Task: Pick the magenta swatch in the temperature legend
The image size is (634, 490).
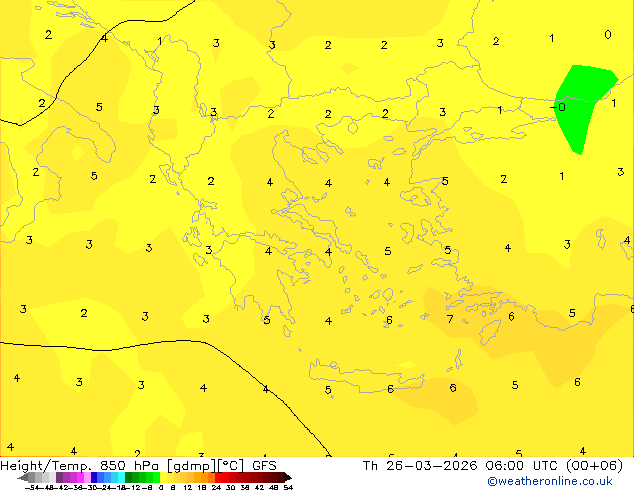Action: pos(80,478)
